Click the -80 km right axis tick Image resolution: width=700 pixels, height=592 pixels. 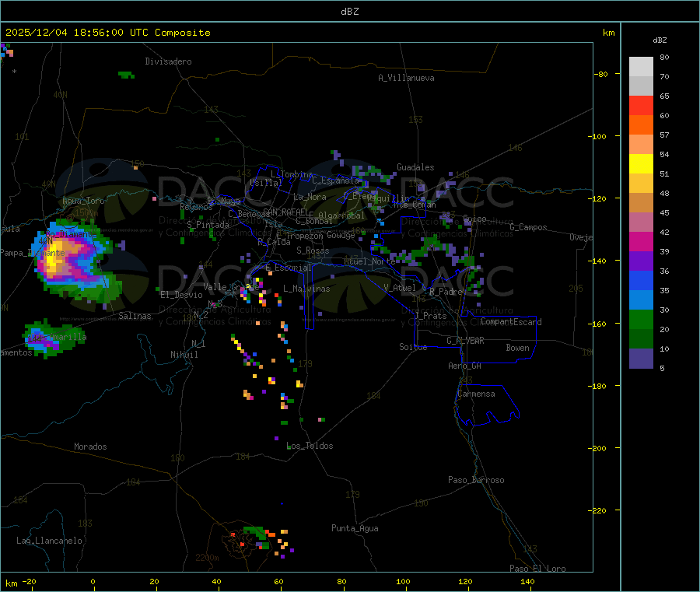coord(601,74)
